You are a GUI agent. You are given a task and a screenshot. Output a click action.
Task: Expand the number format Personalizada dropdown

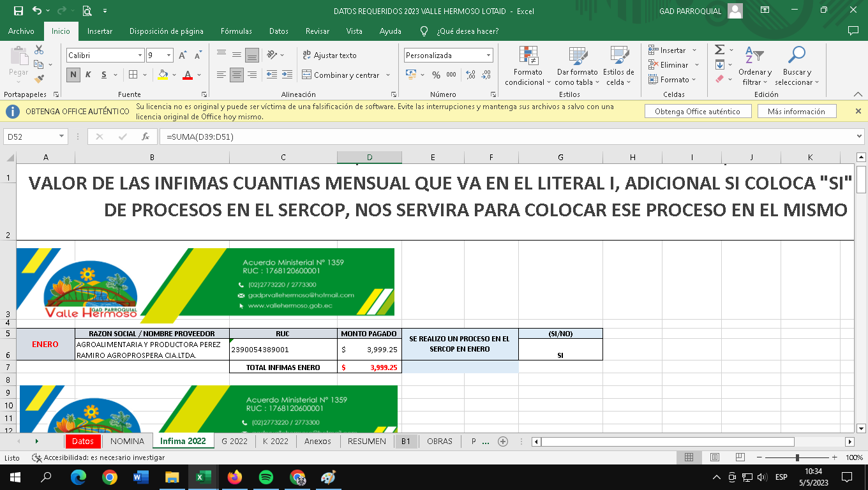[488, 56]
